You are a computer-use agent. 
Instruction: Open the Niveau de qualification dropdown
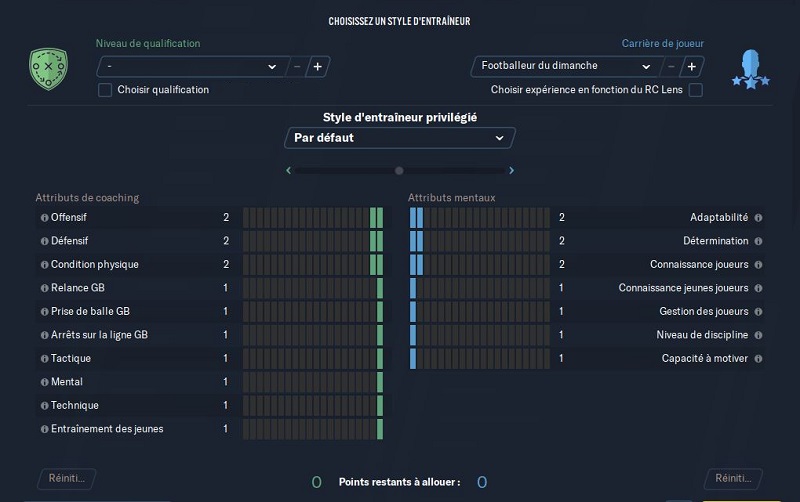193,66
